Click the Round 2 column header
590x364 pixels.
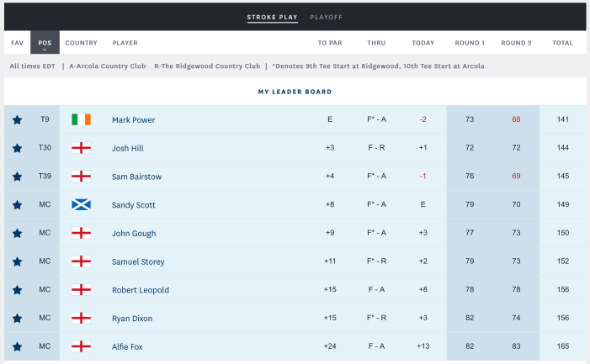[516, 43]
